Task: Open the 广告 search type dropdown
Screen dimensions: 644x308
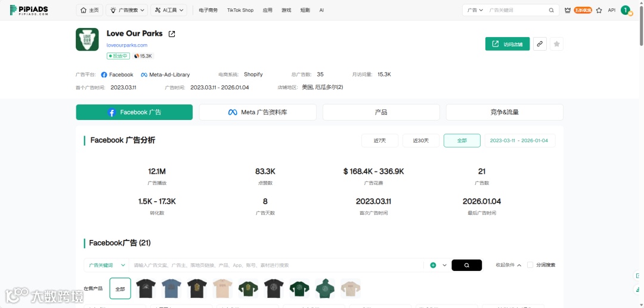Action: [x=475, y=10]
